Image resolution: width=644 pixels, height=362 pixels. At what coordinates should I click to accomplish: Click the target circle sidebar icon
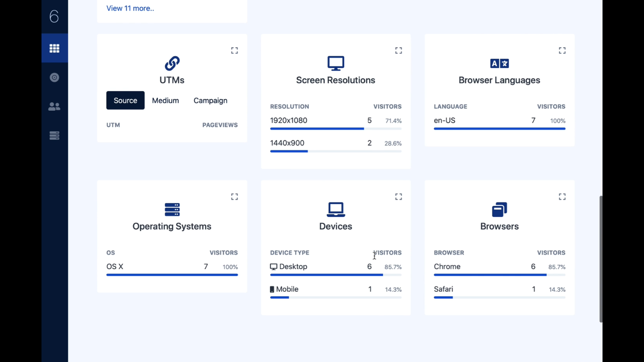tap(54, 77)
